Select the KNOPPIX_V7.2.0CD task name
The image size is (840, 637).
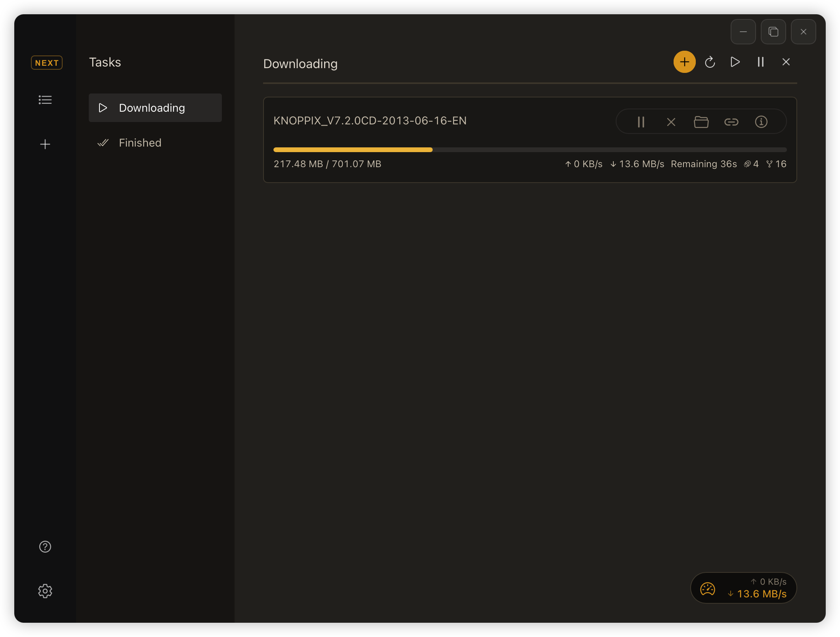[369, 121]
